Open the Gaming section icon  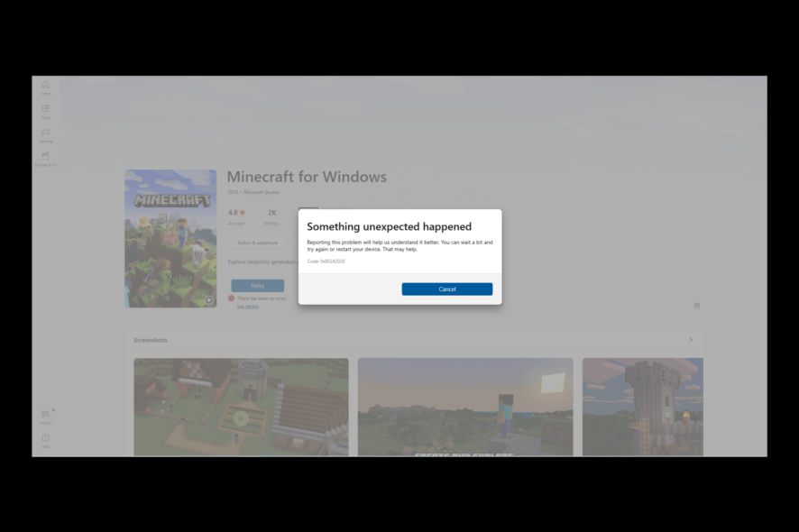coord(45,134)
